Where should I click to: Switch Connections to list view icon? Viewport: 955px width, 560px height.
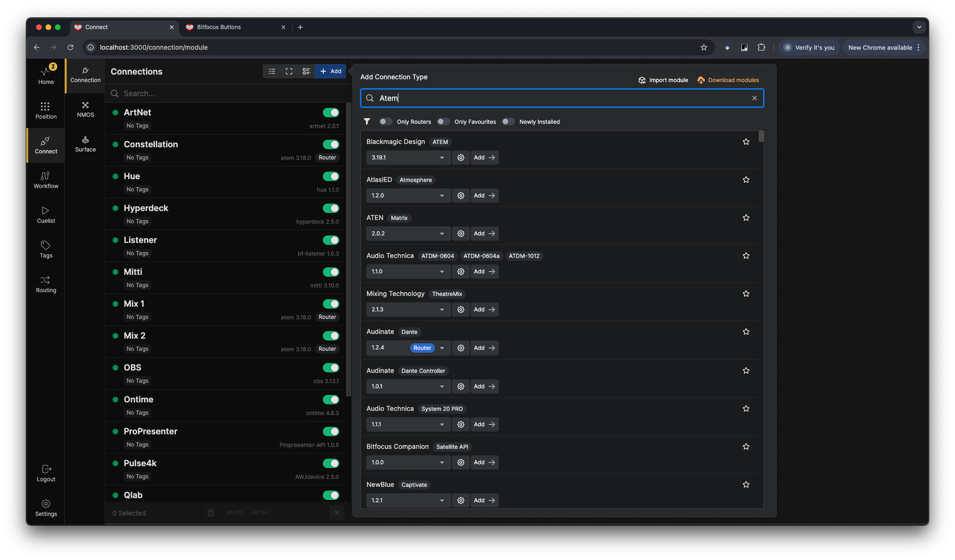pyautogui.click(x=272, y=71)
